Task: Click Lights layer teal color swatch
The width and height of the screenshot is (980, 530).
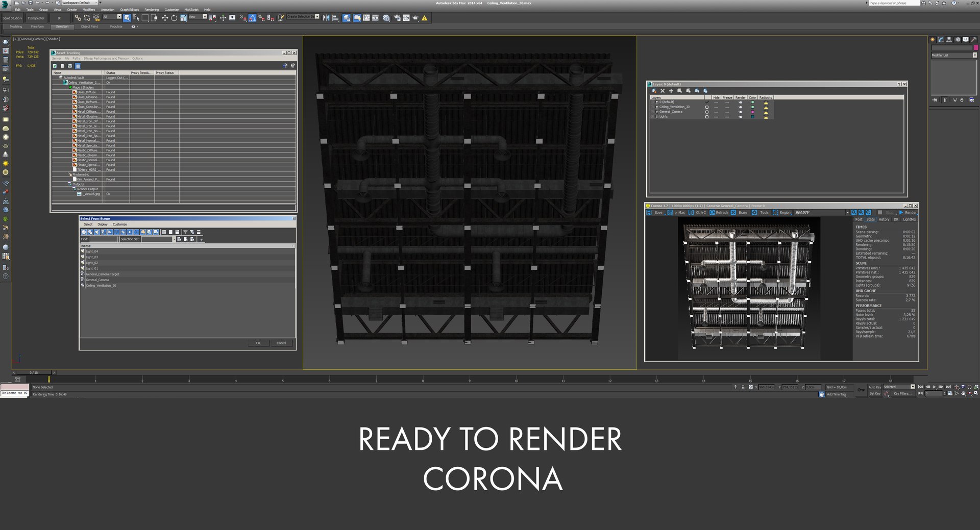Action: (x=752, y=117)
